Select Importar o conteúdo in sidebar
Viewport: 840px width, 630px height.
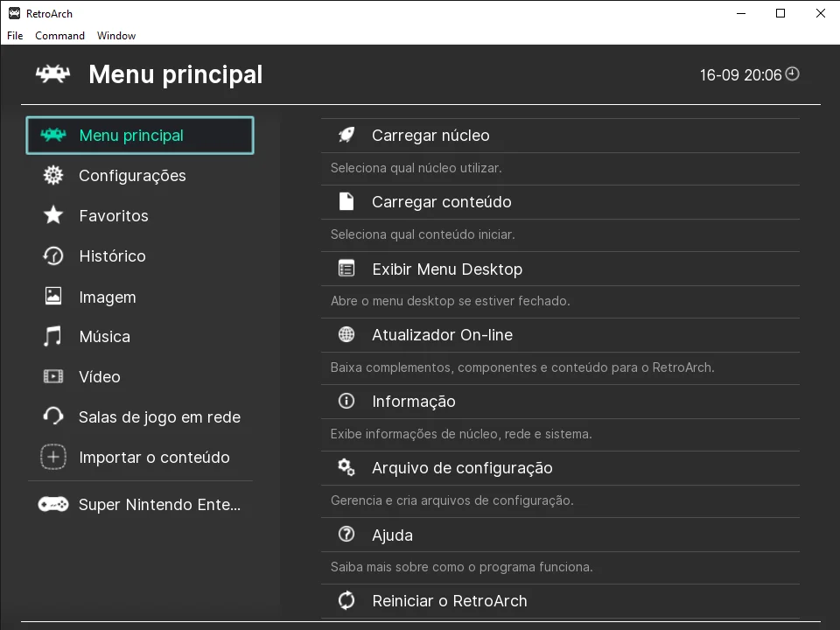click(x=140, y=457)
